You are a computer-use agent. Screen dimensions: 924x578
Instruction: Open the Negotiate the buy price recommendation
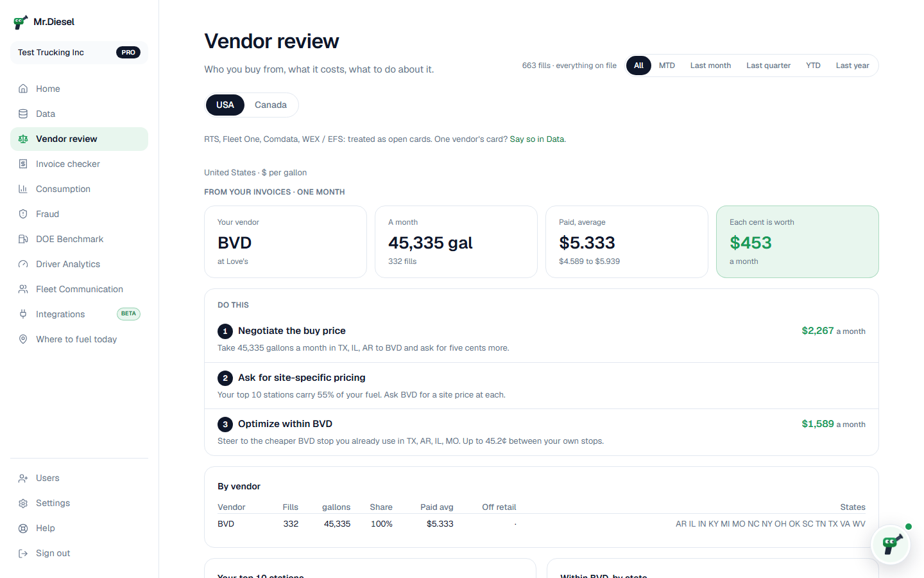point(542,339)
